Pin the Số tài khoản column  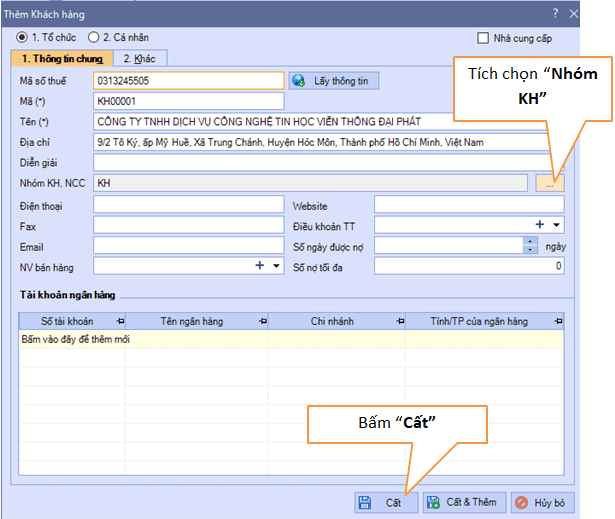tap(123, 321)
